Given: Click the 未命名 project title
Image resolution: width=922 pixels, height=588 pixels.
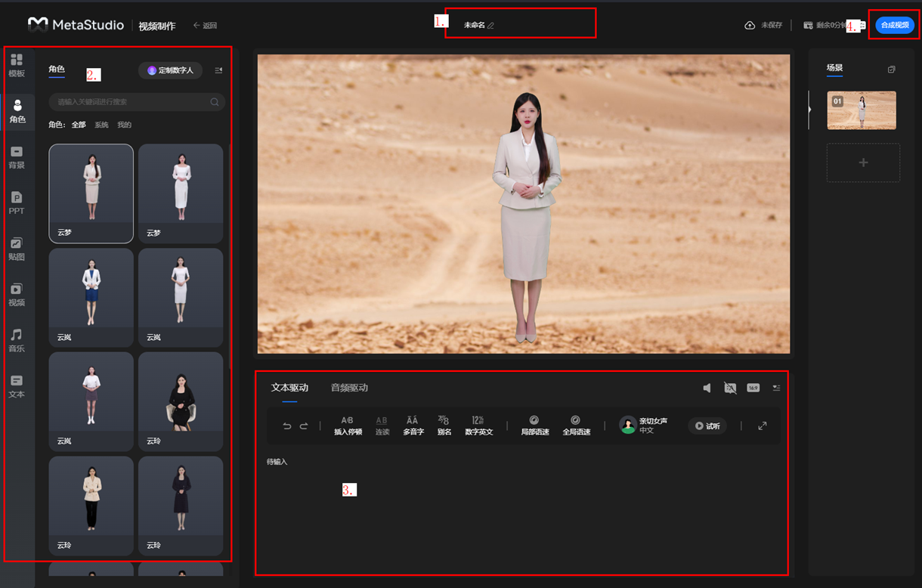Looking at the screenshot, I should click(474, 26).
